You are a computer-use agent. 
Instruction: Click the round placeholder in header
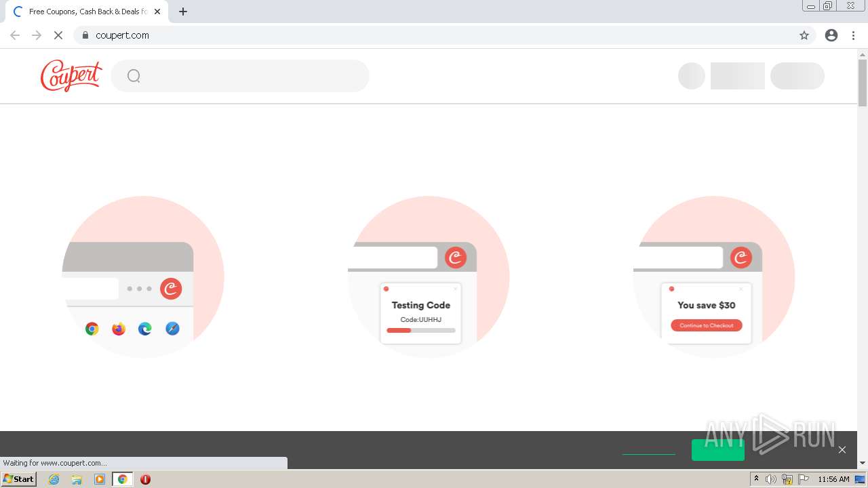[692, 76]
